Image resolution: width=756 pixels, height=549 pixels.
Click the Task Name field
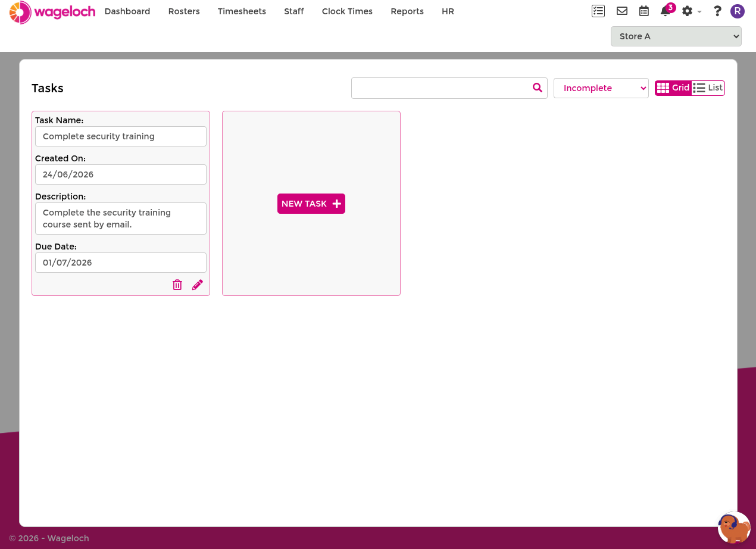(121, 136)
